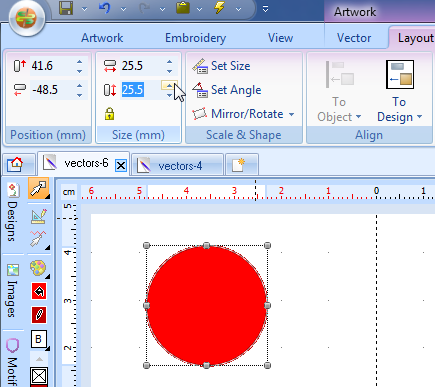Click the selected height field 25.5
435x387 pixels.
[140, 90]
